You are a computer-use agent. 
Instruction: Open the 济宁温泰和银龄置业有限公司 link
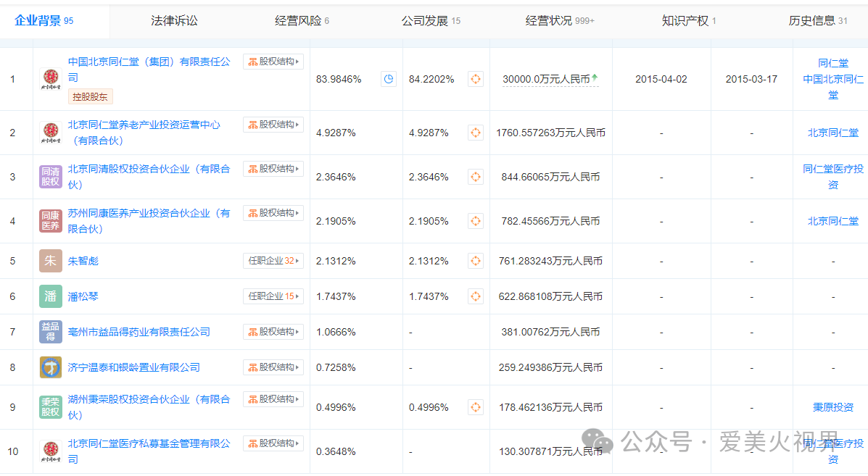(x=134, y=367)
